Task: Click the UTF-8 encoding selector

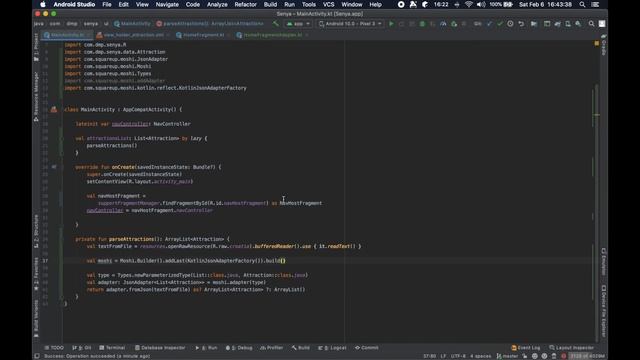Action: click(458, 356)
